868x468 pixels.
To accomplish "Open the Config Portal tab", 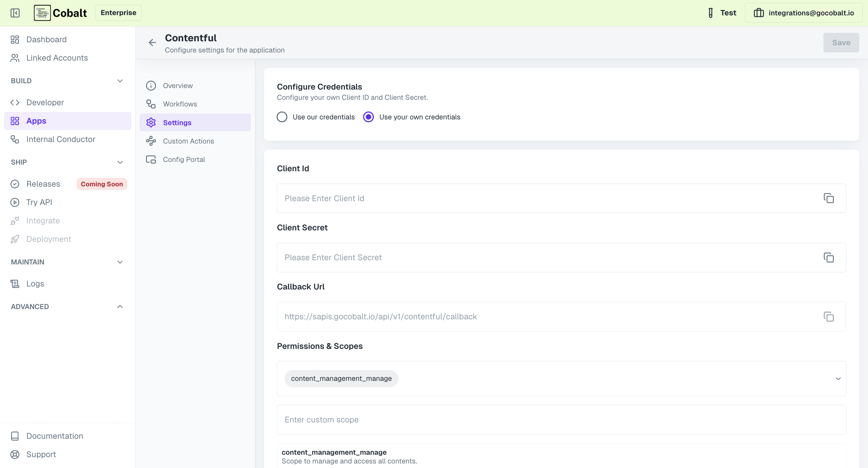I will pyautogui.click(x=184, y=159).
